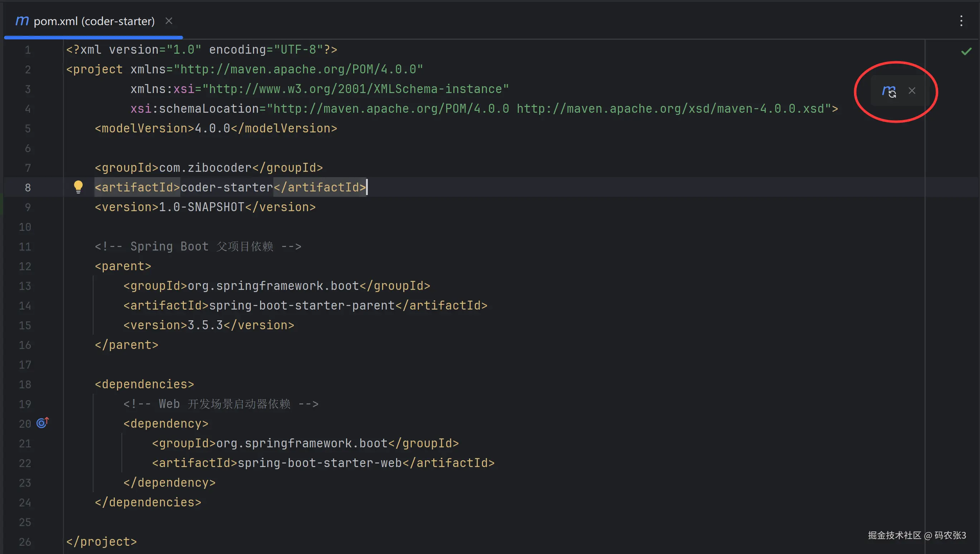Screen dimensions: 980x554
Task: Click line number 18 in the gutter
Action: pos(25,384)
